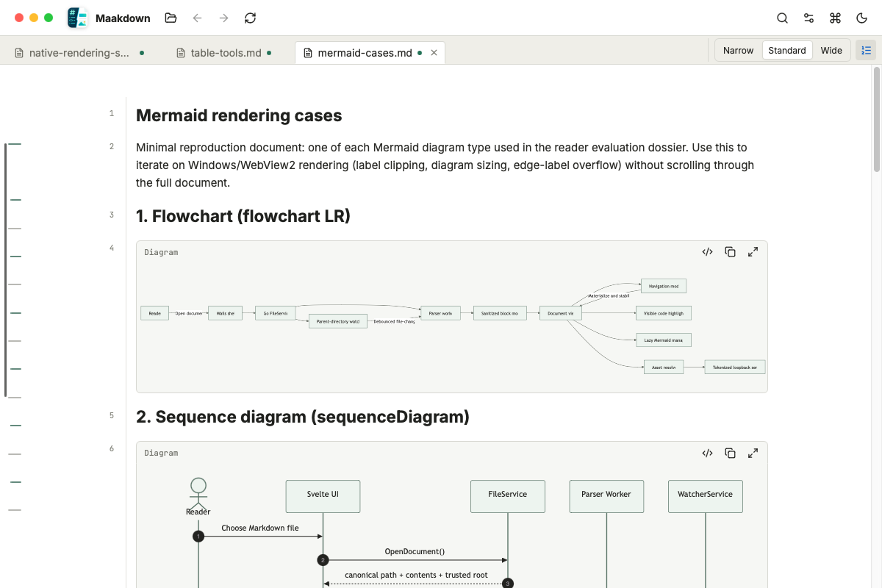
Task: Go forward with the right arrow
Action: 223,18
